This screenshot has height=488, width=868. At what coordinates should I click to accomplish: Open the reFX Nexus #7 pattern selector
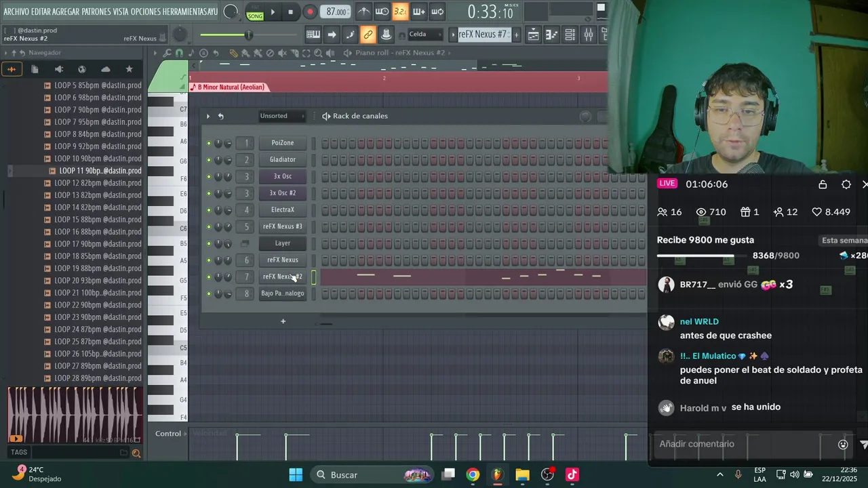(483, 35)
